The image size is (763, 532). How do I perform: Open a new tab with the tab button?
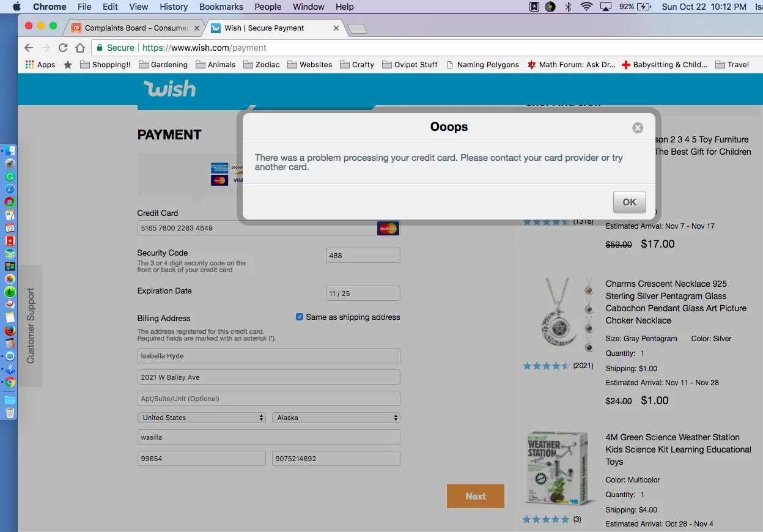357,29
